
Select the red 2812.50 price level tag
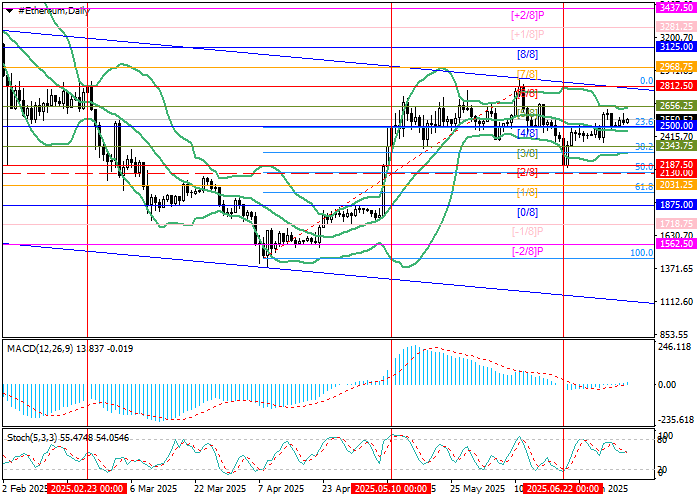[x=676, y=86]
